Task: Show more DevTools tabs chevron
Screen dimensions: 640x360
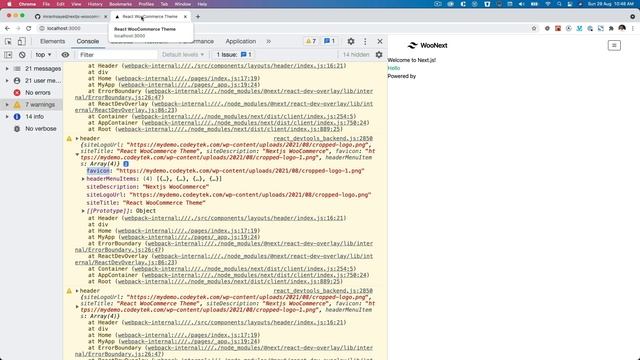Action: (x=268, y=41)
